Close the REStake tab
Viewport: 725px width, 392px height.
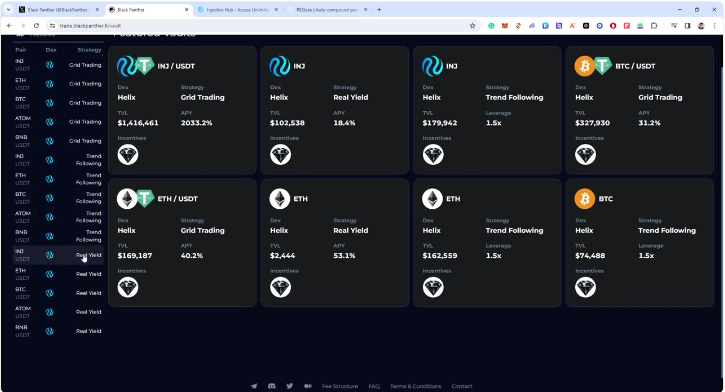366,9
